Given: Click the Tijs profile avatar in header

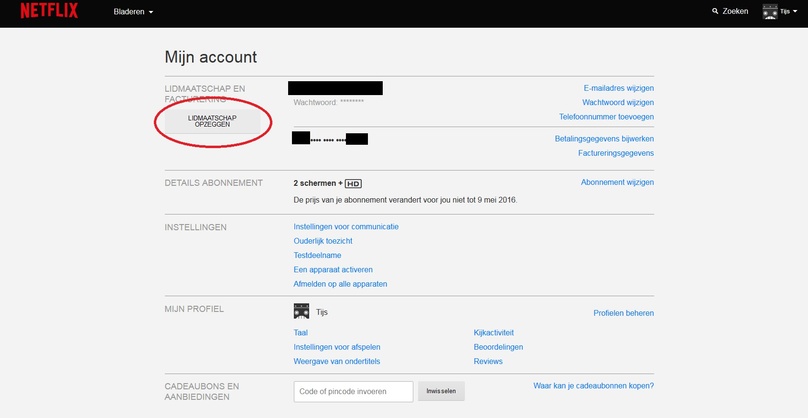Looking at the screenshot, I should (770, 11).
